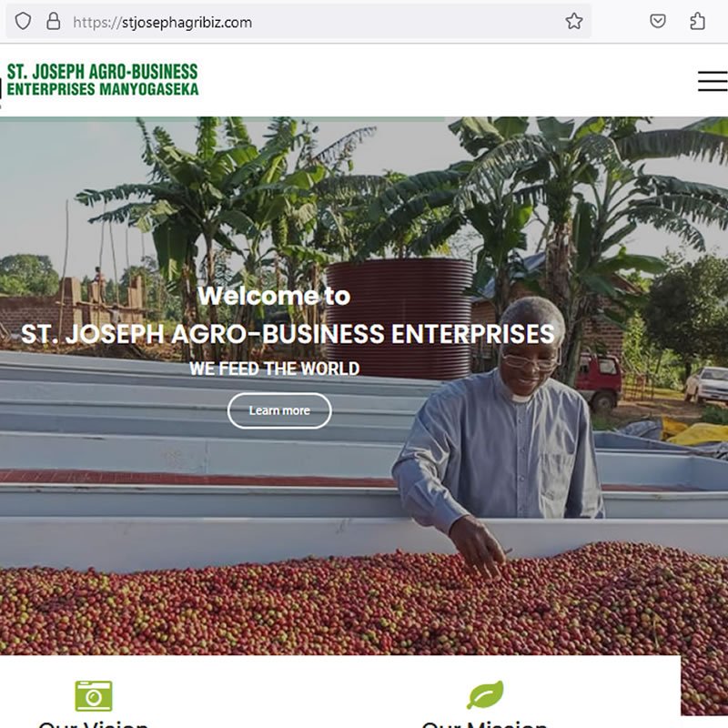This screenshot has height=728, width=728.
Task: Click the ST. JOSEPH AGRO-BUSINESS ENTERPRISES hero title
Action: coord(288,334)
